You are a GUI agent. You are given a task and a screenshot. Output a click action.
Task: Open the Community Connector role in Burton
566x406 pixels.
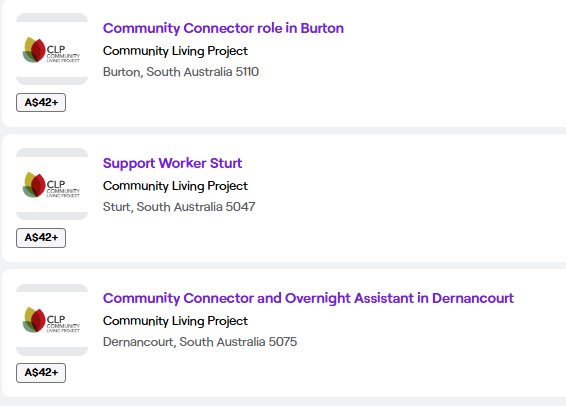[223, 28]
